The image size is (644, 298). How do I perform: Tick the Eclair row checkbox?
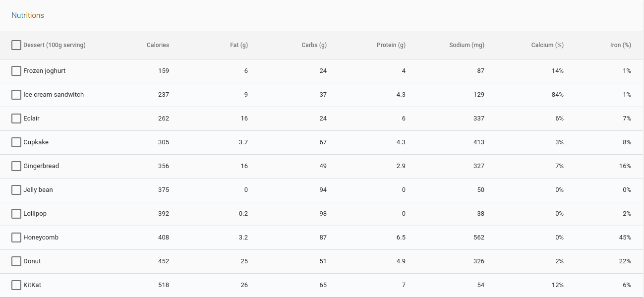click(x=16, y=119)
